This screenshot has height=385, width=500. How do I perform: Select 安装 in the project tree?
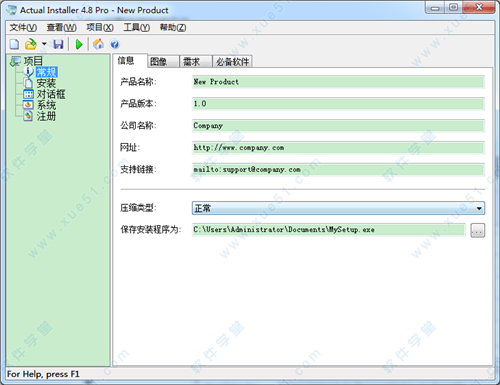[46, 83]
